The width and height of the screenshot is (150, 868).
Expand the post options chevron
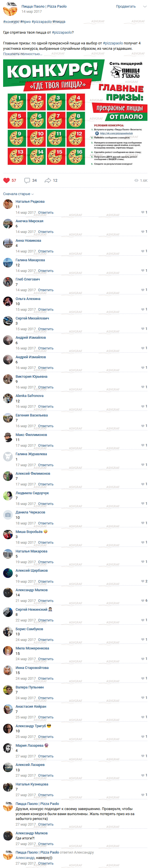point(145,7)
